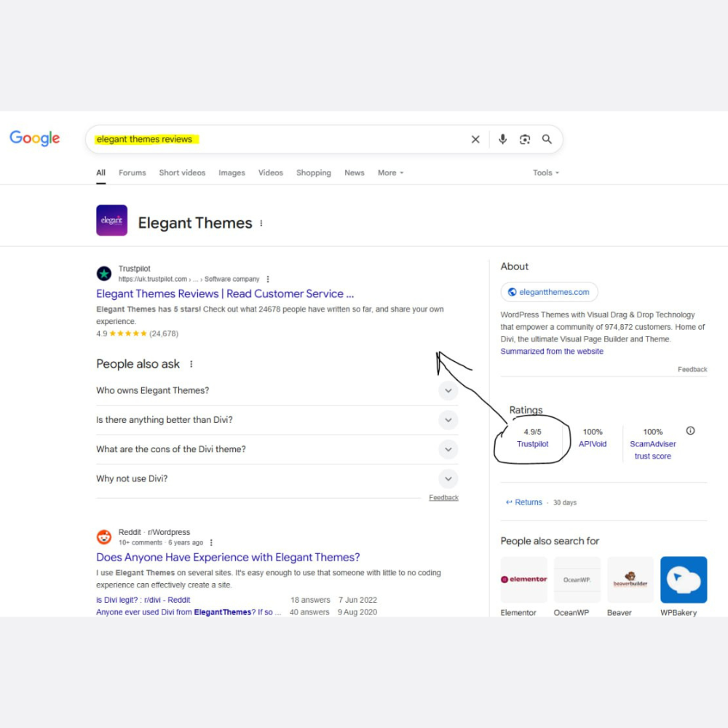Open the Elementor thumbnail
The image size is (728, 728).
coord(523,579)
